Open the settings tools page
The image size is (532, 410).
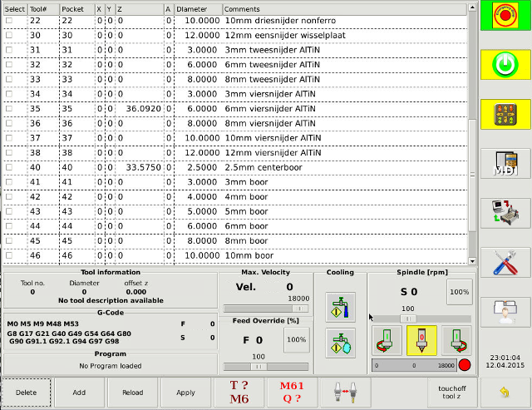click(x=505, y=263)
